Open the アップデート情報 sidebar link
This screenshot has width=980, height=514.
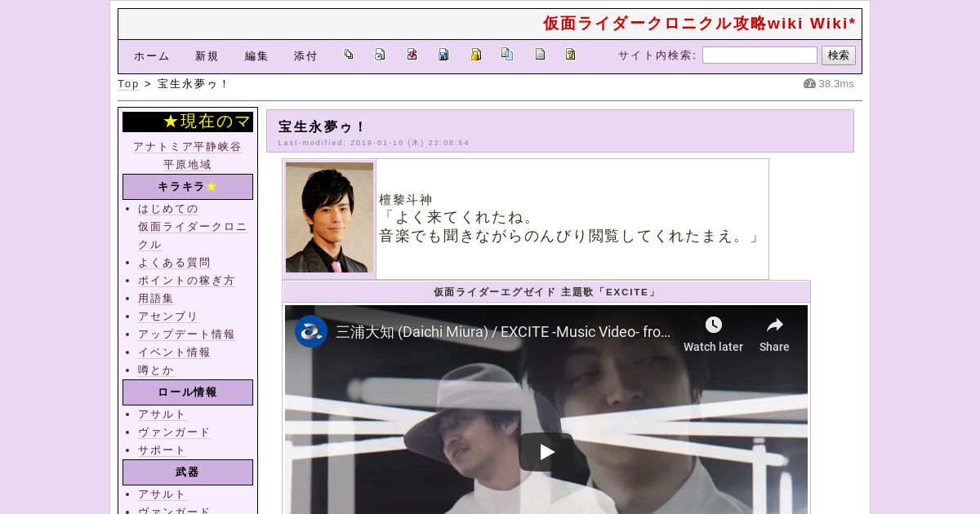coord(186,335)
